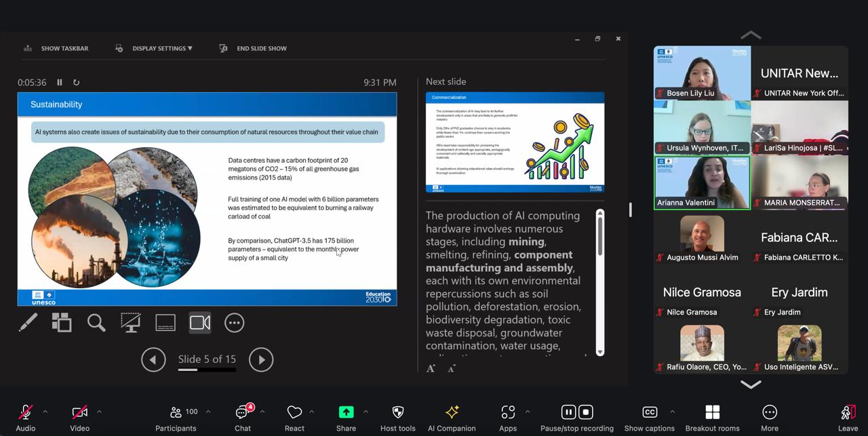Viewport: 868px width, 436px height.
Task: Open the Chat panel
Action: click(243, 418)
